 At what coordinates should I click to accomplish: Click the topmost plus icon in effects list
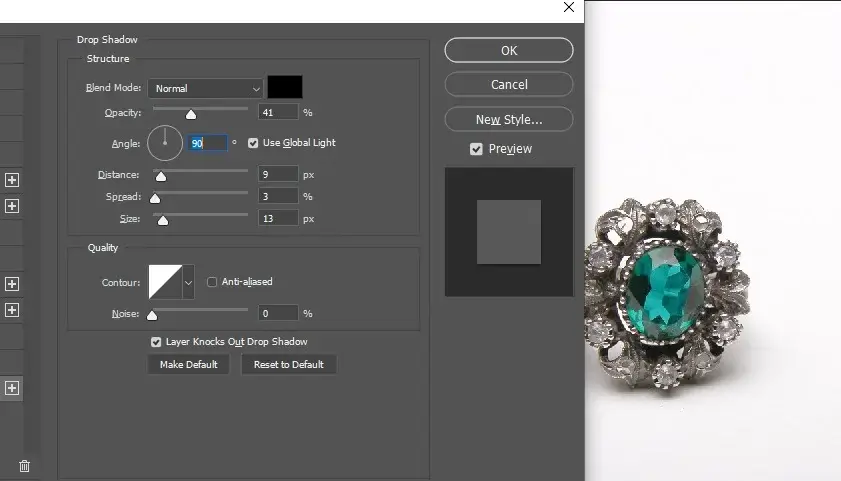click(12, 180)
